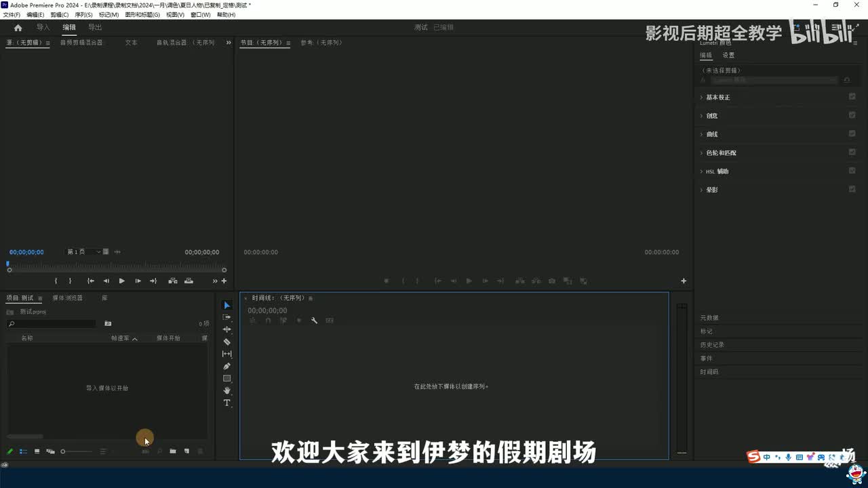Click New Item icon in Project panel
Viewport: 868px width, 488px height.
point(186,451)
